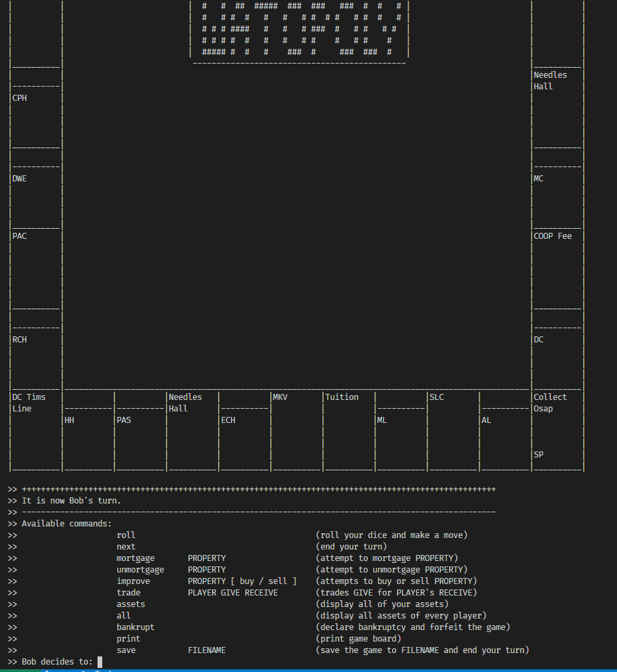Click the save-to-FILENAME description text
617x672 pixels.
tap(423, 650)
